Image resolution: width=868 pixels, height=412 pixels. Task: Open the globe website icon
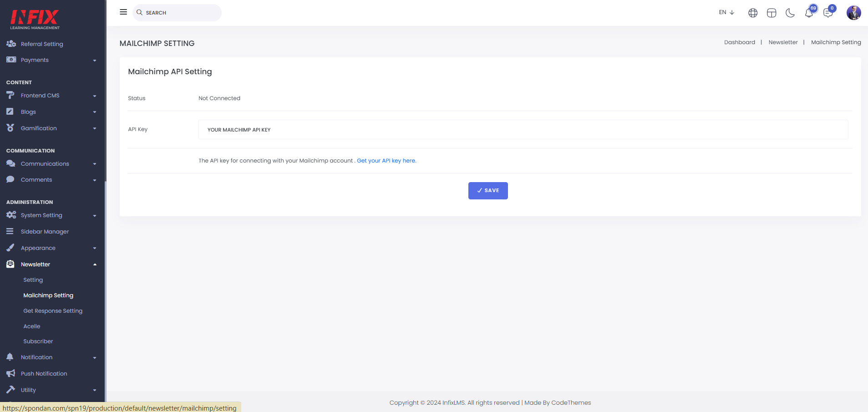tap(753, 13)
